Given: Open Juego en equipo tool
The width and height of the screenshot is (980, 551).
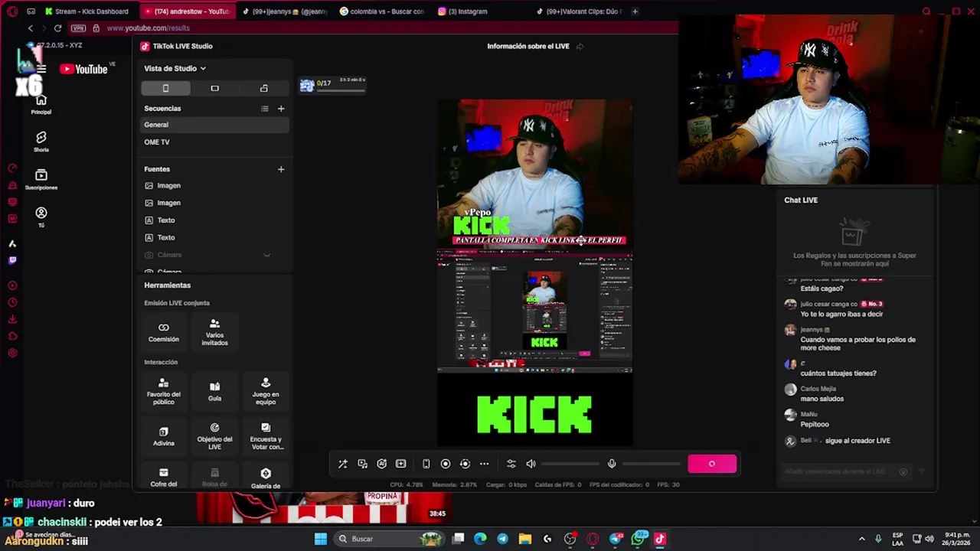Looking at the screenshot, I should [266, 391].
